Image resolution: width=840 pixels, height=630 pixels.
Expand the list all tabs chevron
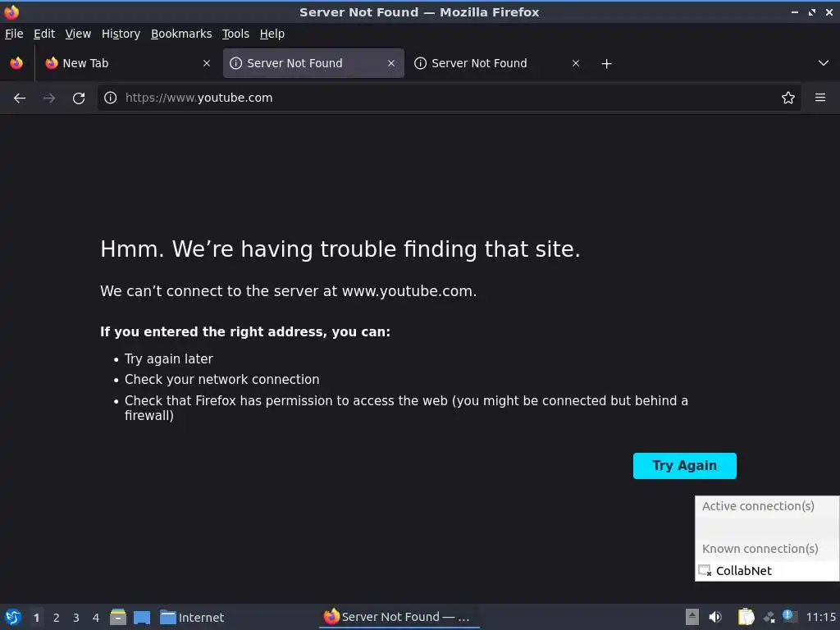tap(824, 63)
